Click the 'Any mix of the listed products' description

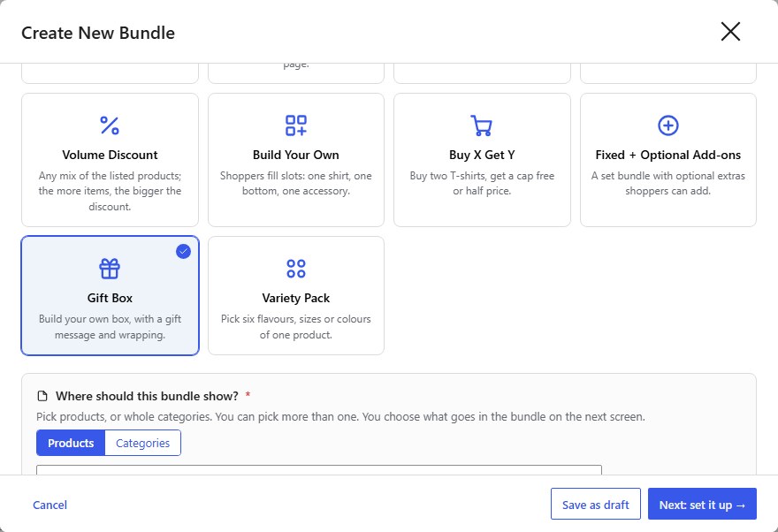point(110,191)
